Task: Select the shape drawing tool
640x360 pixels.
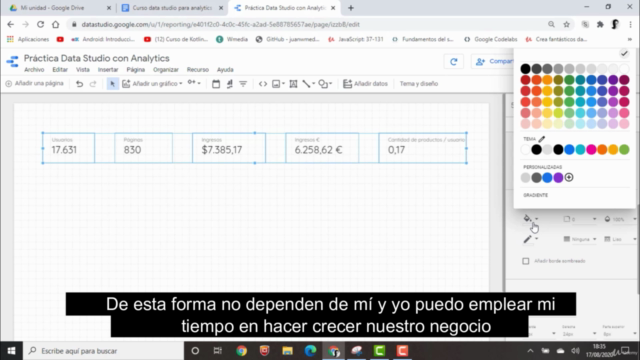Action: (323, 84)
